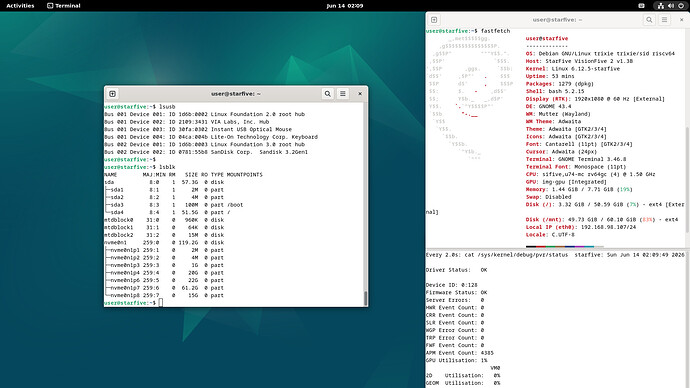Click the cursor on the last lsblk terminal prompt

[161, 303]
